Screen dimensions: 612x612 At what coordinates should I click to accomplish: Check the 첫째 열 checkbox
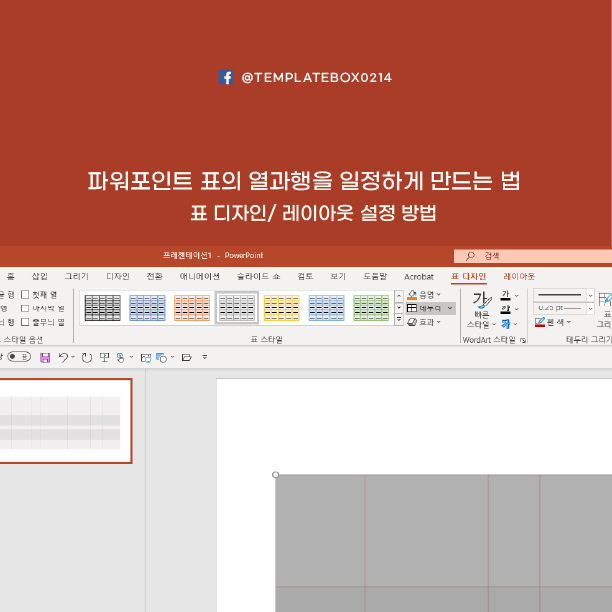(x=25, y=294)
